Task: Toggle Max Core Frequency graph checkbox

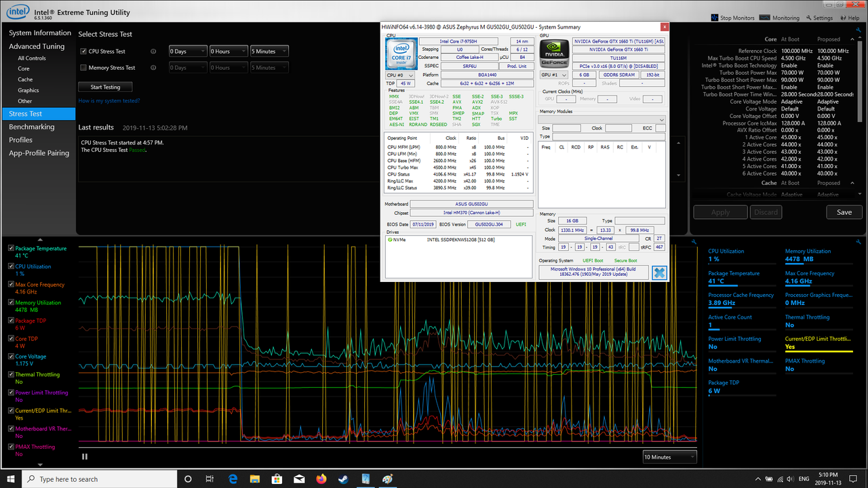Action: point(11,285)
